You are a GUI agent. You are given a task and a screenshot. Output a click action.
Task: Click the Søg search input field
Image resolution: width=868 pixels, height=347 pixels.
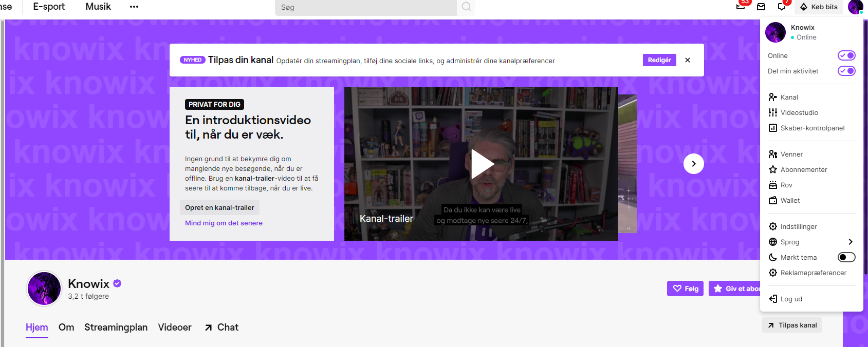tap(366, 7)
